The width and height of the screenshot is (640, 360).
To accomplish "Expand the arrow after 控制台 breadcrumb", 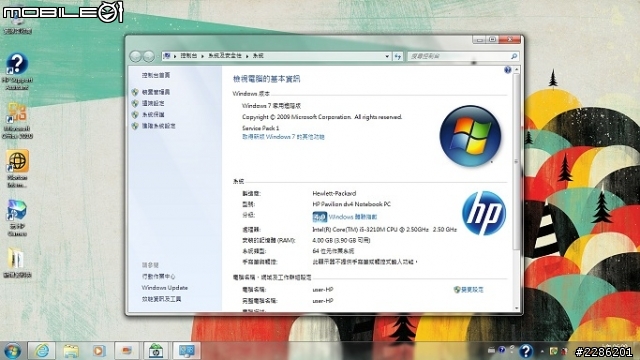I will 202,56.
